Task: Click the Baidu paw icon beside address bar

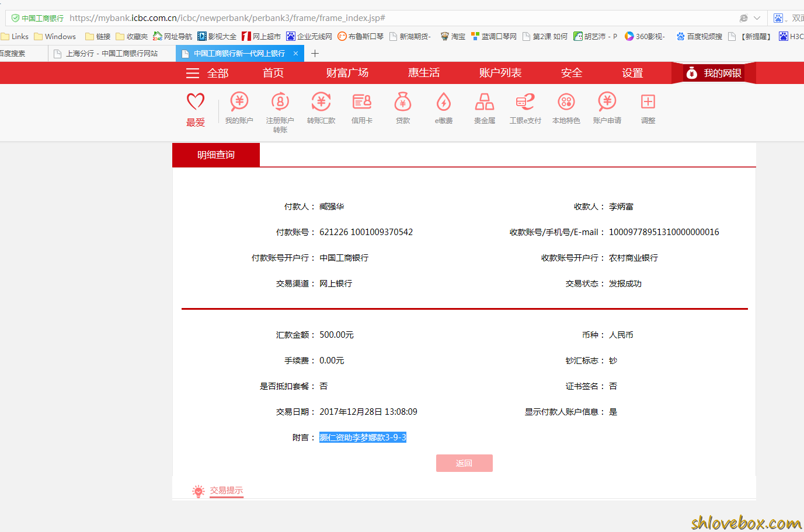Action: (778, 18)
